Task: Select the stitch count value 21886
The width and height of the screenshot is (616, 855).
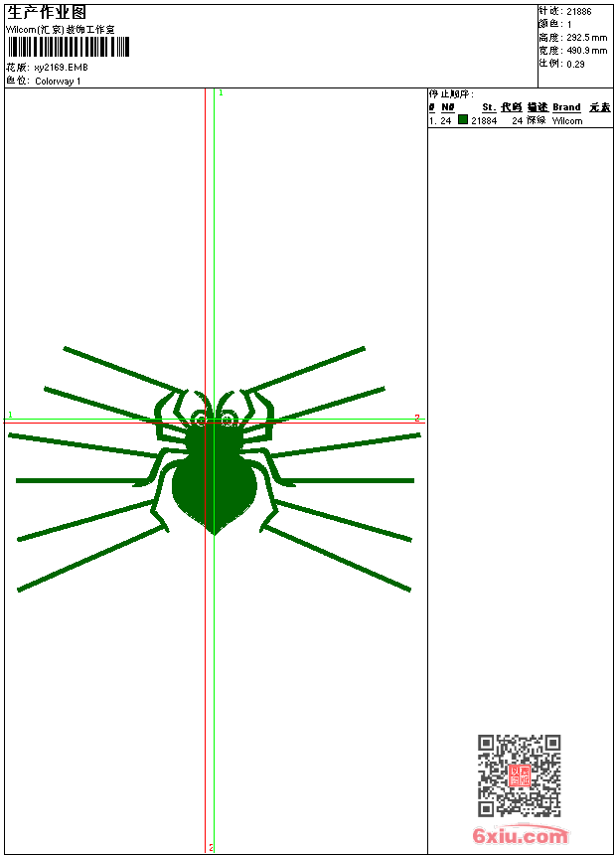Action: coord(579,12)
